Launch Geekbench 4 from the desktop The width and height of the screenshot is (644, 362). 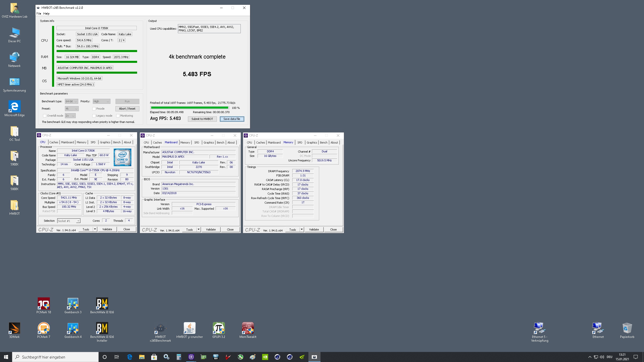73,330
